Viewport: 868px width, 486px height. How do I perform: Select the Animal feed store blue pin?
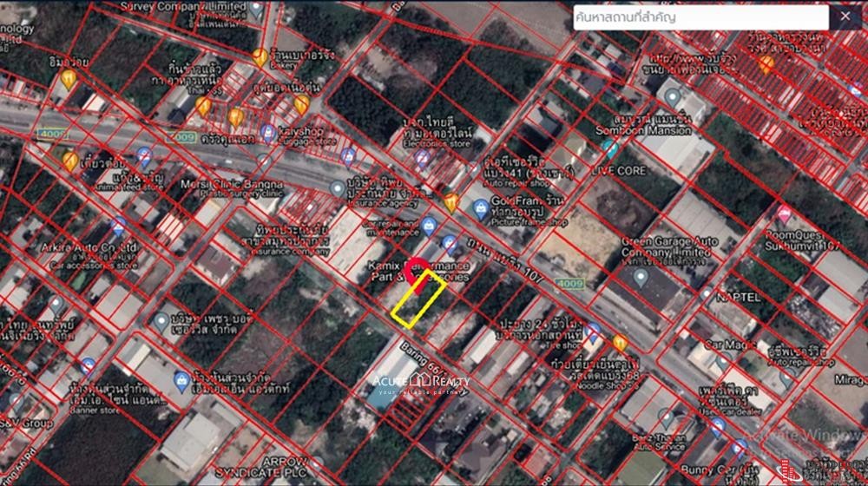point(144,157)
